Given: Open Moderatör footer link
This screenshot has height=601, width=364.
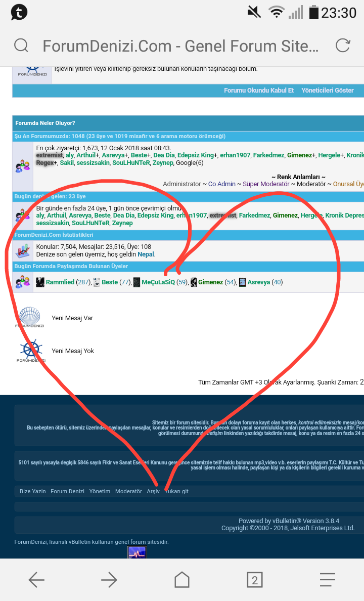Looking at the screenshot, I should click(x=129, y=491).
